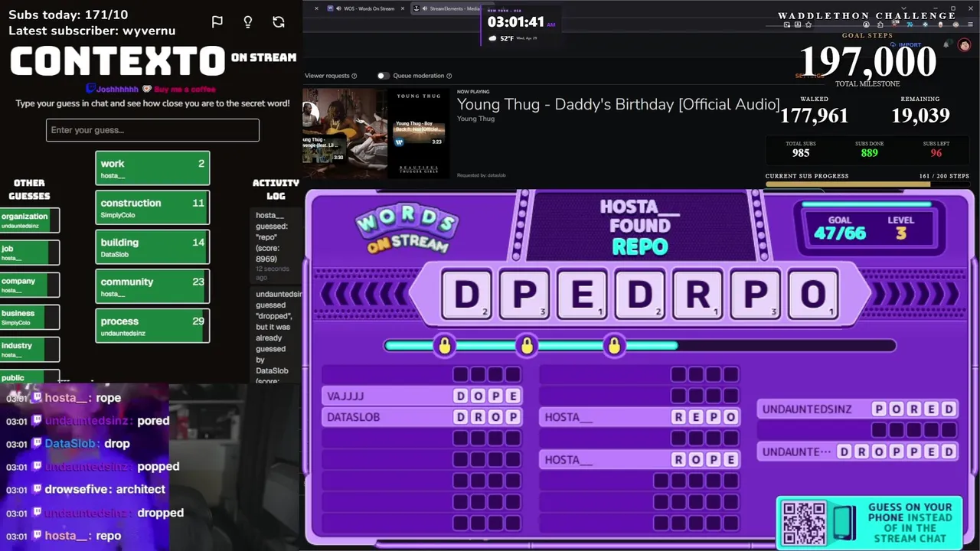Click the lightbulb hint icon in Contexto

(248, 22)
